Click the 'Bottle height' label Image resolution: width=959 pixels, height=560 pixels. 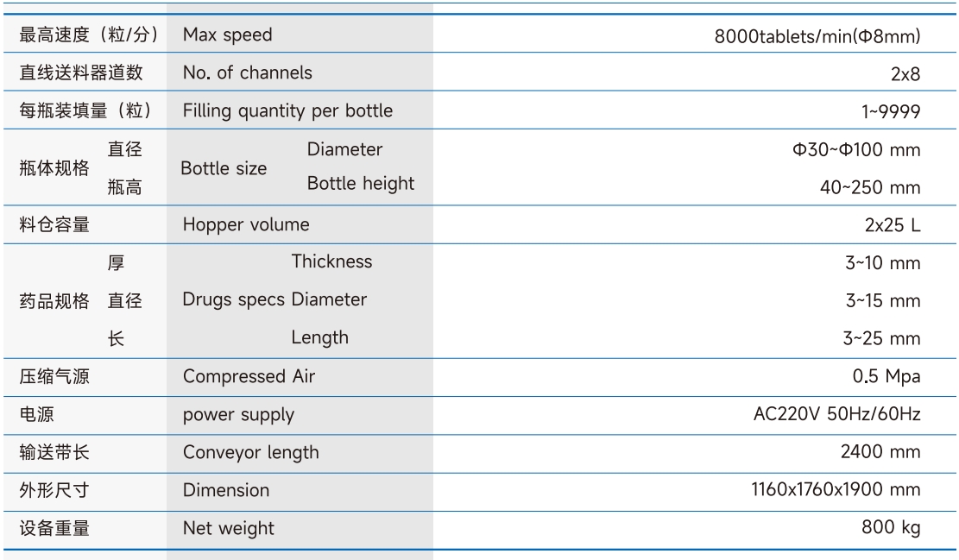(x=360, y=184)
